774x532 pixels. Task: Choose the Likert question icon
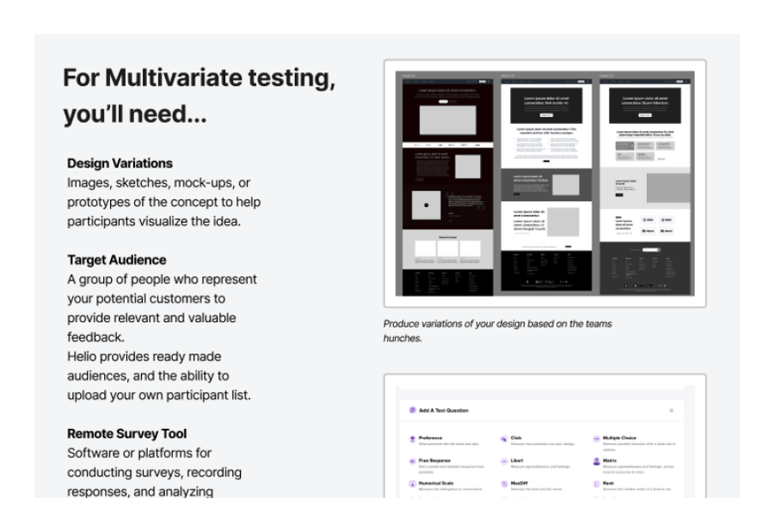(x=504, y=462)
